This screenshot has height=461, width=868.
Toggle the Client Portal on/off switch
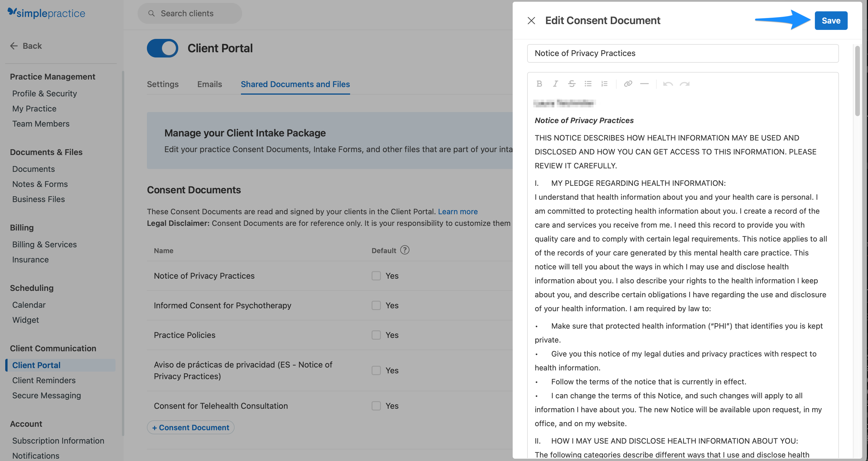[162, 48]
